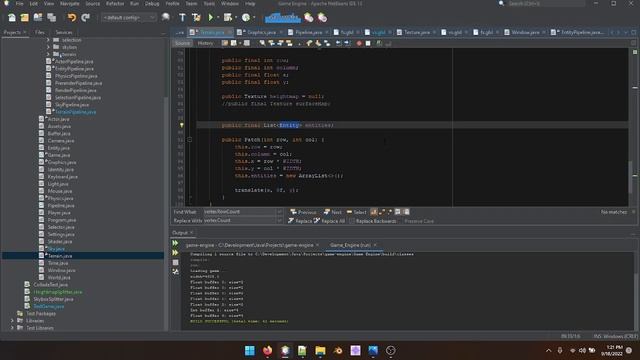Click the Shift Line Left editor icon
Viewport: 640px width, 360px height.
point(338,43)
